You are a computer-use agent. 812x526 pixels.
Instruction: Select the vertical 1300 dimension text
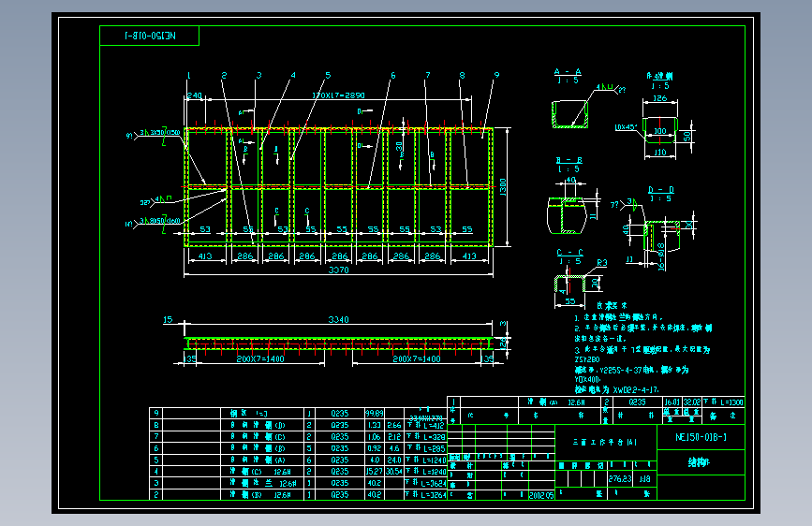coord(503,187)
